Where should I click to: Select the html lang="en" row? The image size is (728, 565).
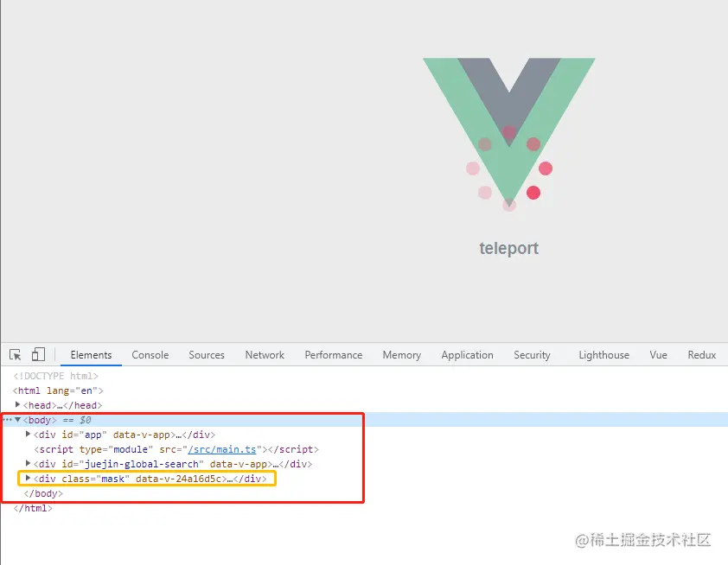(58, 390)
